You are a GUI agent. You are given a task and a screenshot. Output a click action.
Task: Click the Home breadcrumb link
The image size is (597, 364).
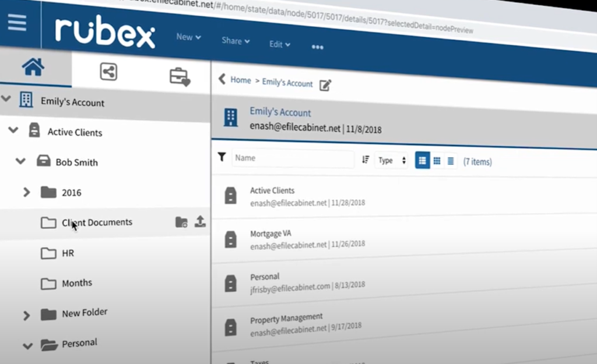[x=240, y=80]
